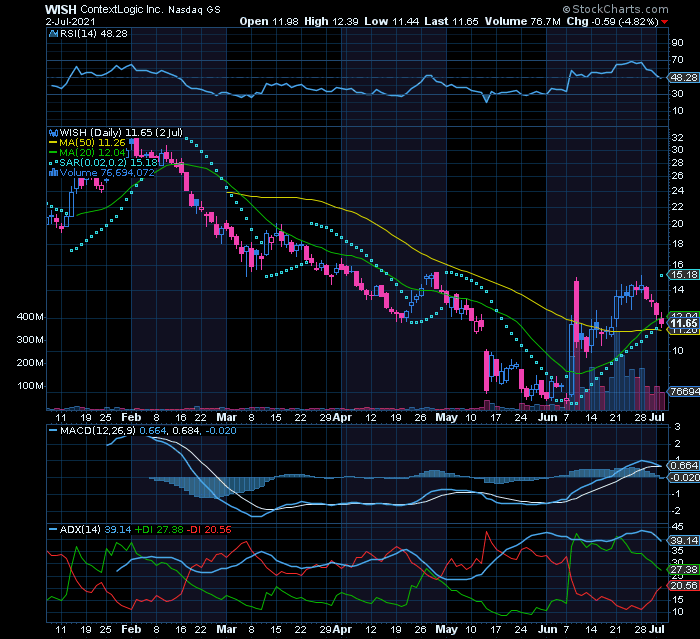Click the 39.14 ADX value tag
Screen dimensions: 700x639
pyautogui.click(x=683, y=540)
